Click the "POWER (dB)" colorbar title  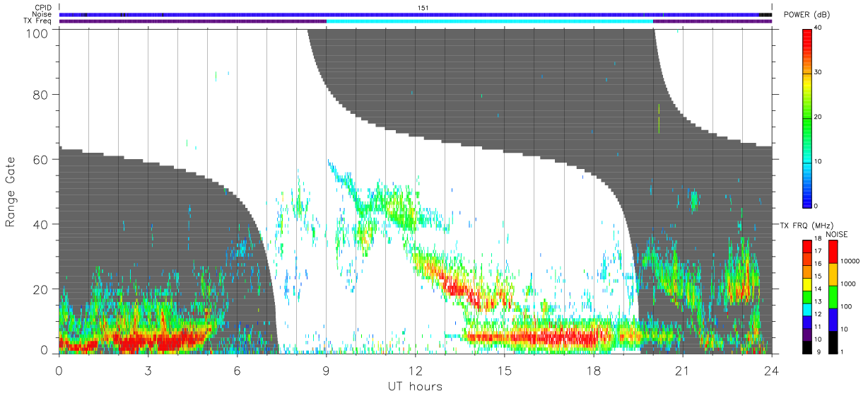(807, 15)
